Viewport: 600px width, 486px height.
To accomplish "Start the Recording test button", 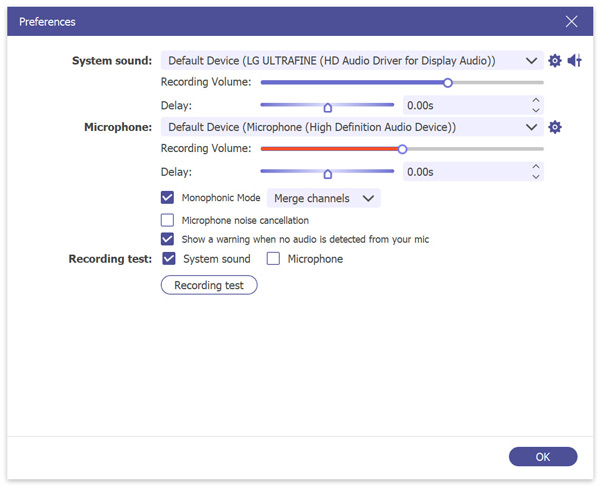I will tap(209, 285).
